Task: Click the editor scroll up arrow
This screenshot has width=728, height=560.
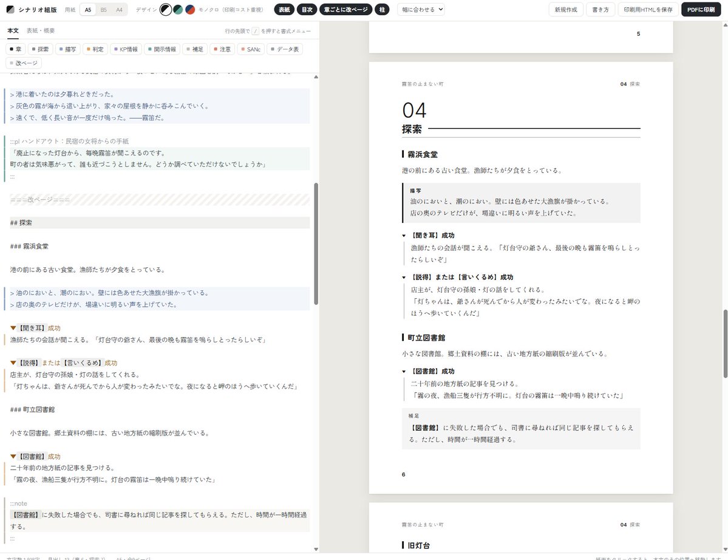Action: tap(316, 77)
